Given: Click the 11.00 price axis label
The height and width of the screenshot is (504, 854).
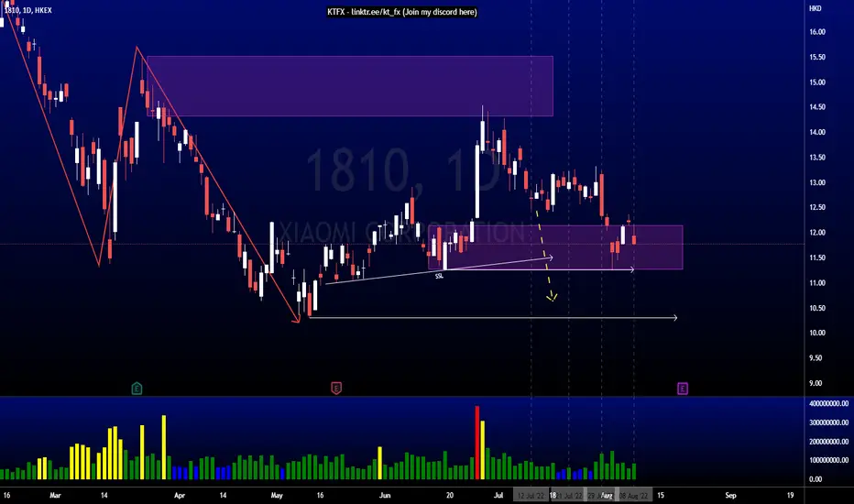Looking at the screenshot, I should [x=817, y=283].
